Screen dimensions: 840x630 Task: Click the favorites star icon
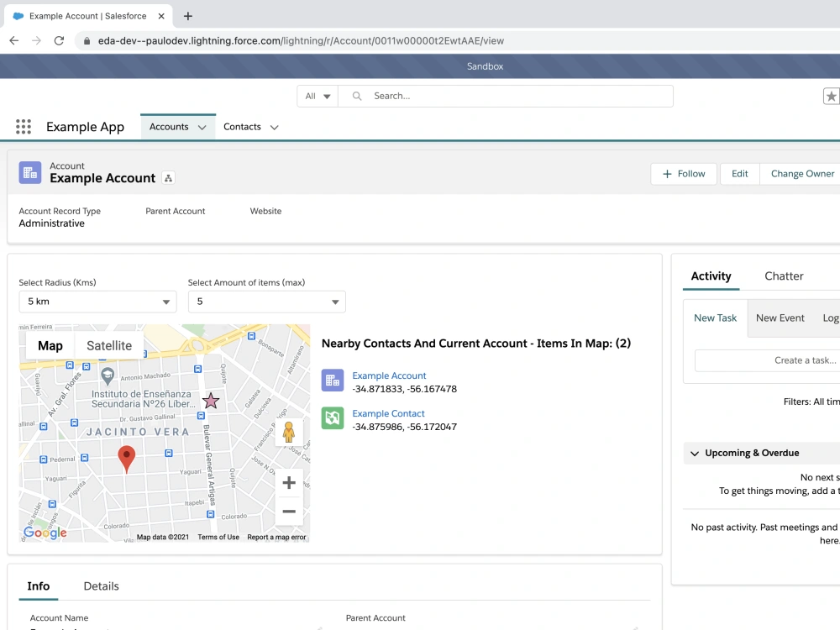[x=831, y=97]
